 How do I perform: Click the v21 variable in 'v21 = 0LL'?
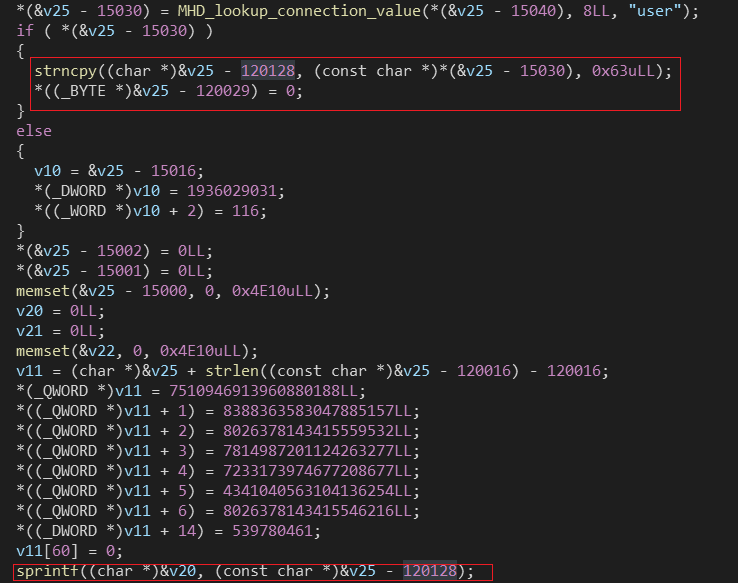(29, 331)
